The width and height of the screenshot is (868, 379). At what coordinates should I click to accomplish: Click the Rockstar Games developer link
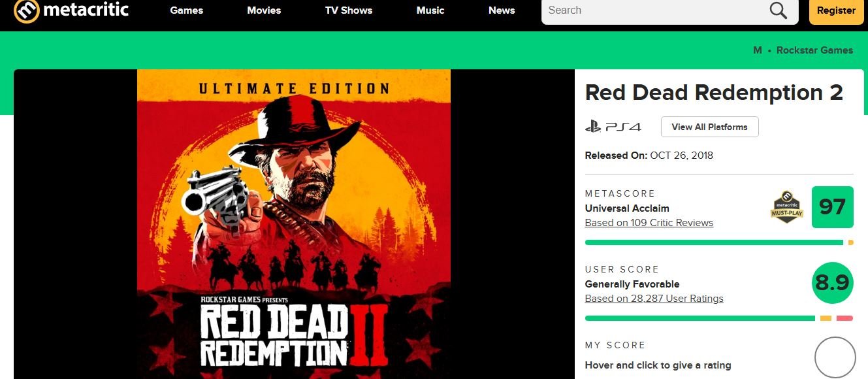[814, 50]
